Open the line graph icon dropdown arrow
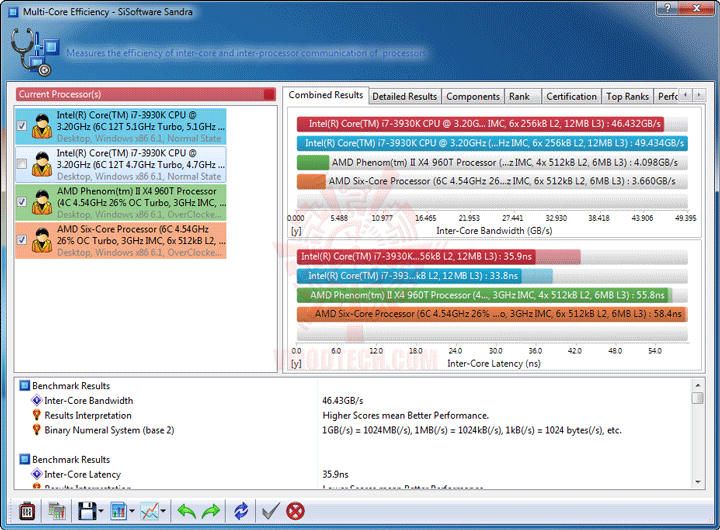The height and width of the screenshot is (530, 720). point(163,511)
